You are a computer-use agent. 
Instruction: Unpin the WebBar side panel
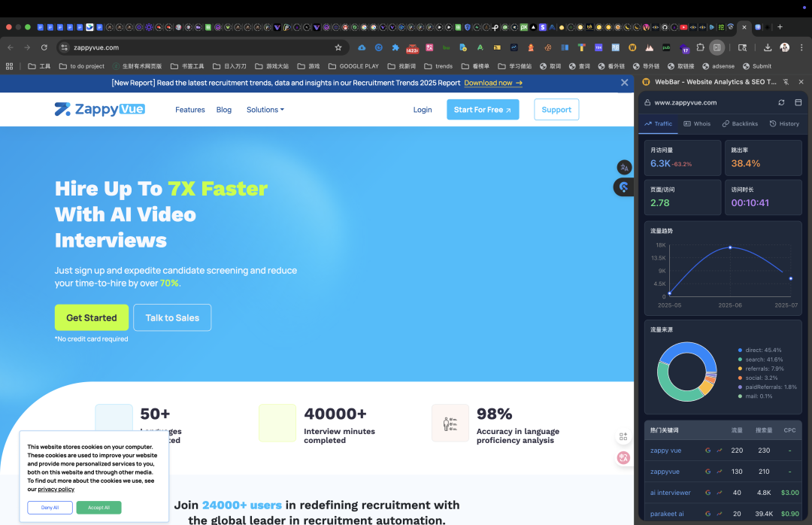point(786,82)
